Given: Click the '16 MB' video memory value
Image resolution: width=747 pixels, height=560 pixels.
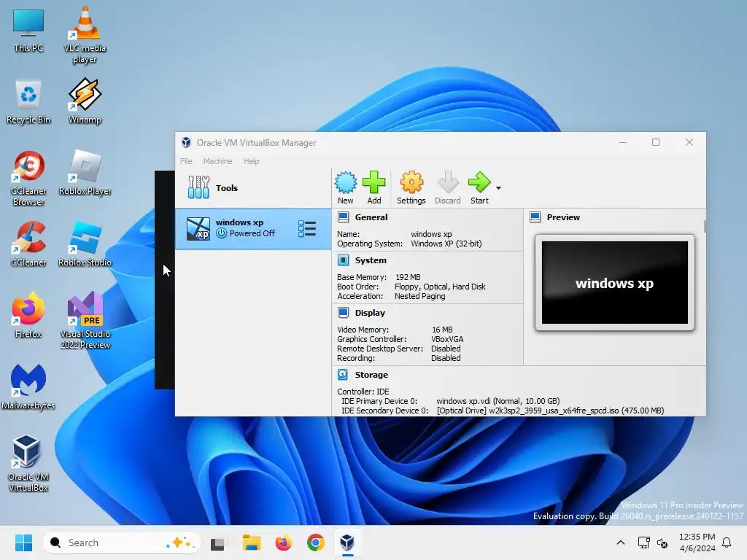Looking at the screenshot, I should click(442, 330).
